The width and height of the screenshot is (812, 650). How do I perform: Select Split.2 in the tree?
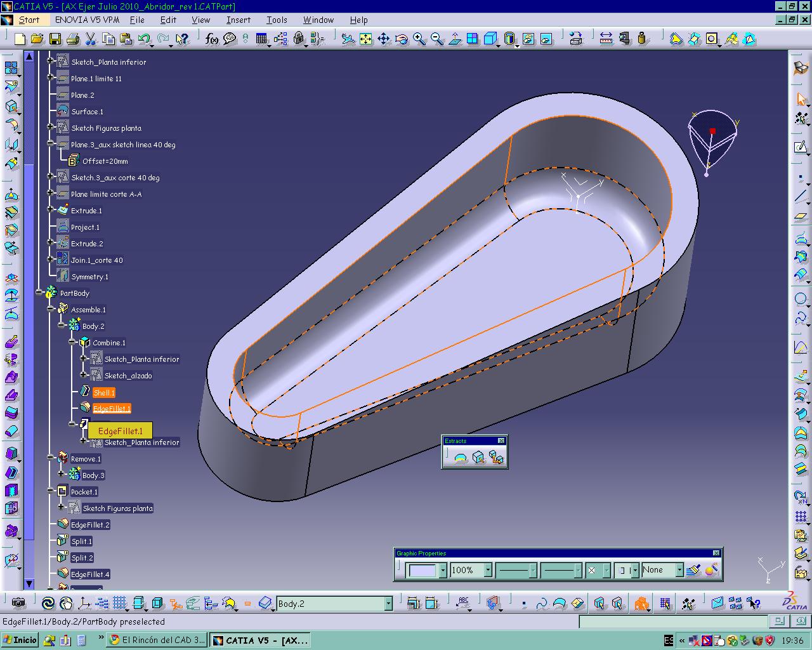82,557
